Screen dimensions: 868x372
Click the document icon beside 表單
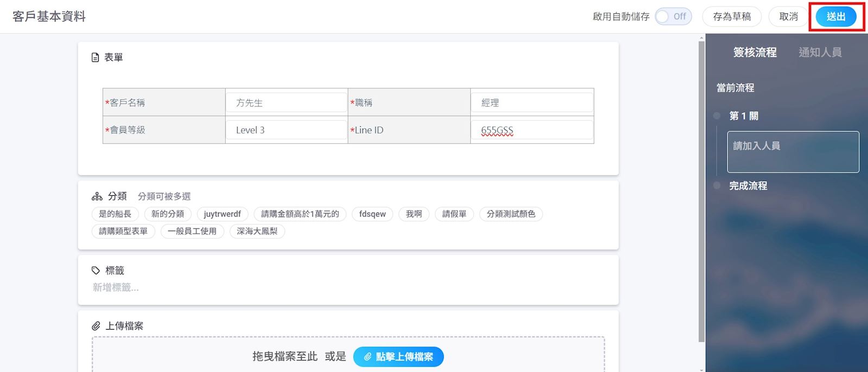pos(95,57)
